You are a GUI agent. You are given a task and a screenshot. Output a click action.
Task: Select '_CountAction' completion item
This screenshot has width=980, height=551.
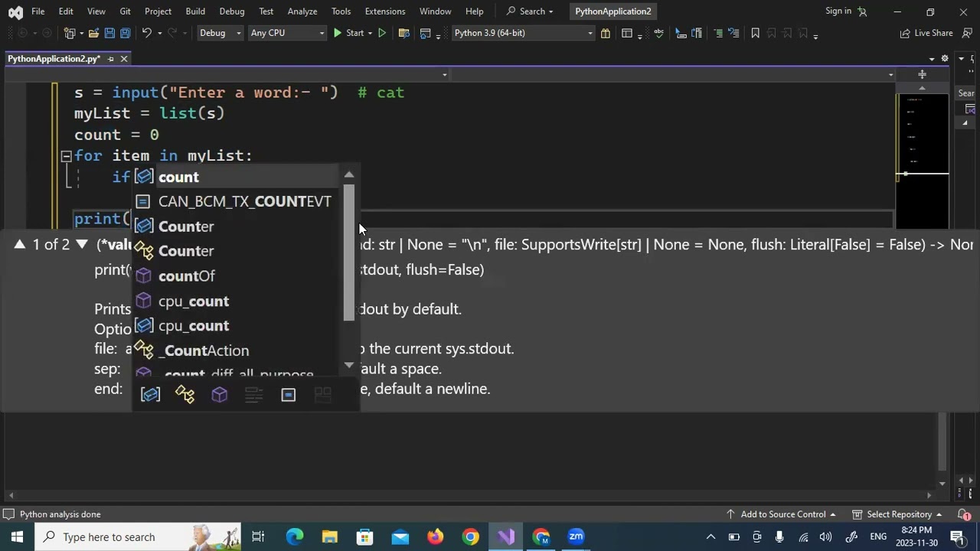point(237,350)
